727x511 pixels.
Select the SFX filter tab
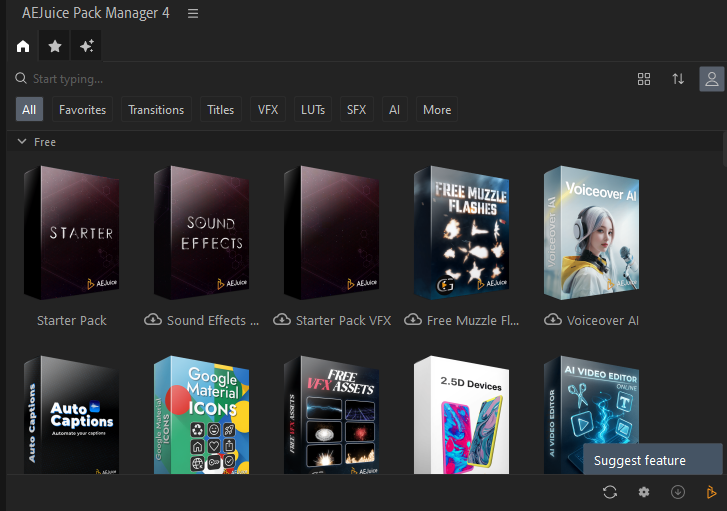[x=357, y=109]
